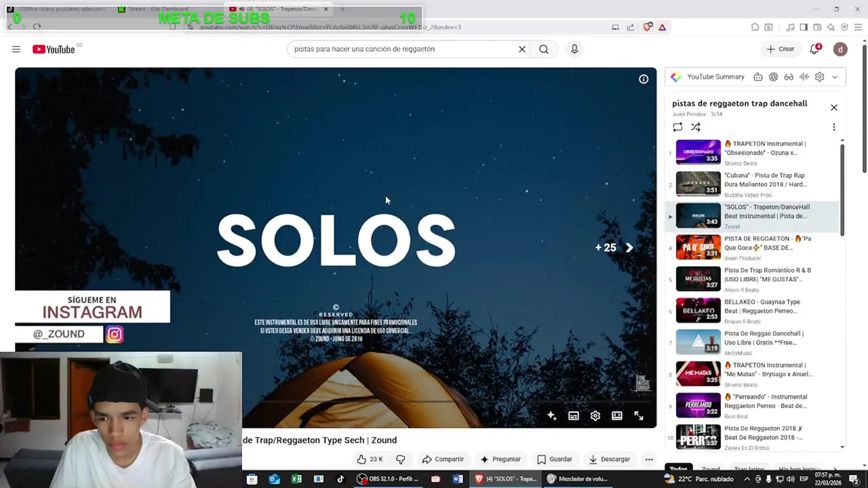Open Word from the taskbar
This screenshot has width=868, height=488.
tap(458, 479)
